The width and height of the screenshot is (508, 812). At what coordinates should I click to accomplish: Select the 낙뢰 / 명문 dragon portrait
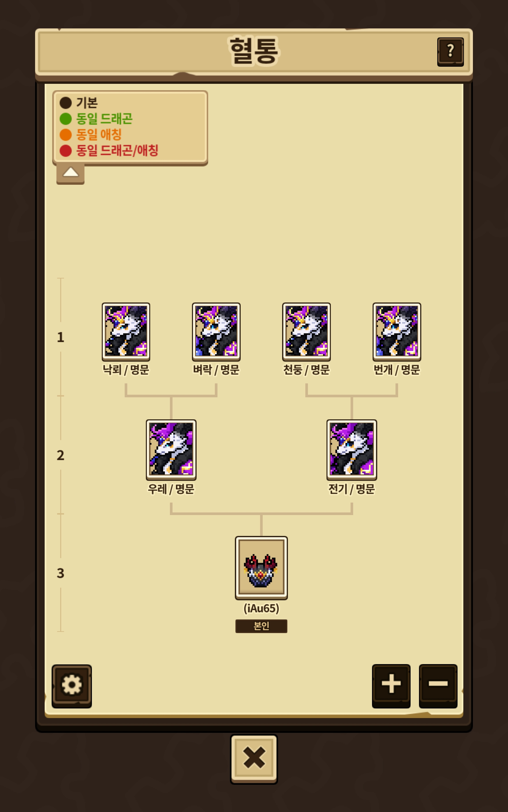point(126,331)
